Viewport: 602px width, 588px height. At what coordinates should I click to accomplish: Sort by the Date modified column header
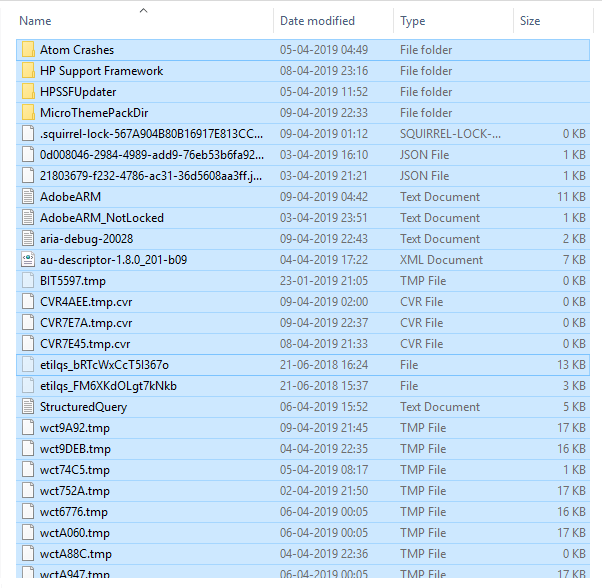click(x=317, y=21)
